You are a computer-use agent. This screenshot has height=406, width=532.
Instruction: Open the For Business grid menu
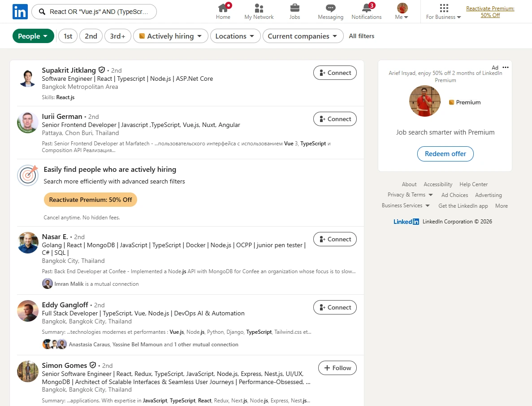coord(443,12)
